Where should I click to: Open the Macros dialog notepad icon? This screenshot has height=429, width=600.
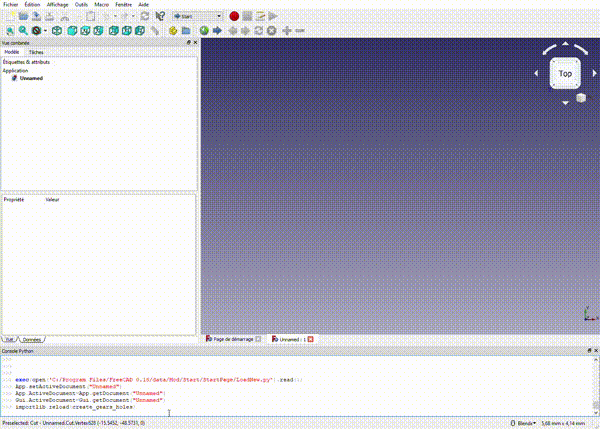coord(260,16)
